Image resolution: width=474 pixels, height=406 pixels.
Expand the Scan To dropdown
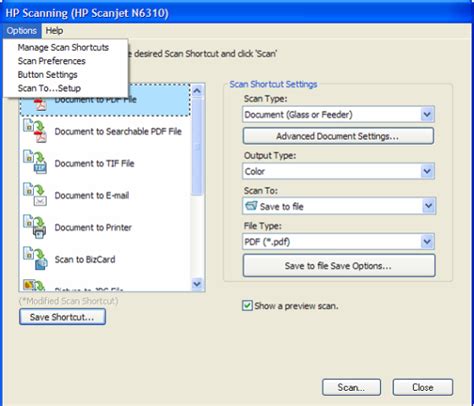click(x=428, y=206)
